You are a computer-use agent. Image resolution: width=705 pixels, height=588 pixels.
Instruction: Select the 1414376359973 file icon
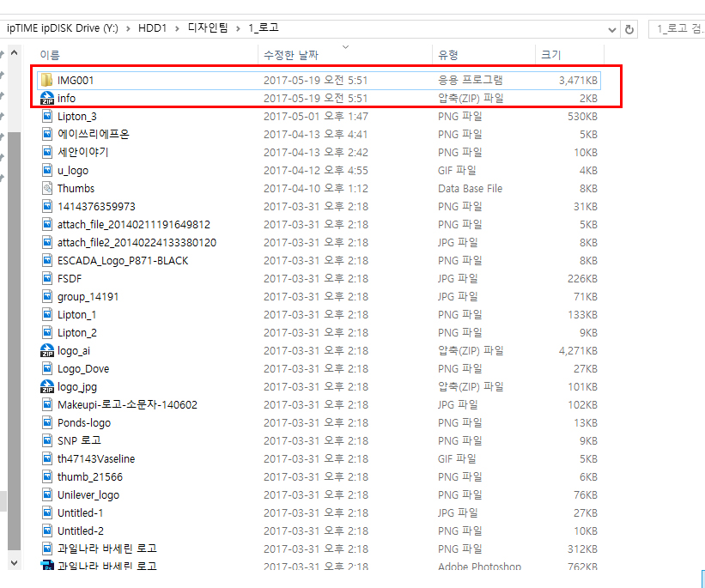coord(46,206)
